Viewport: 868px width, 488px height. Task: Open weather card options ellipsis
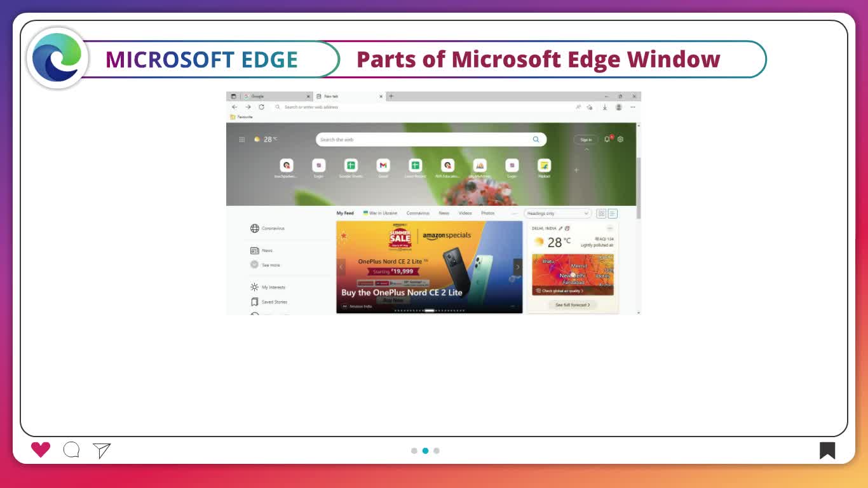point(610,228)
